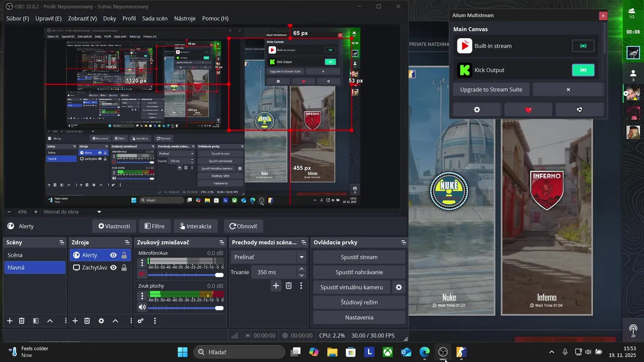Viewport: 644px width, 362px height.
Task: Add a new scene with plus icon in Scény panel
Action: coord(10,321)
